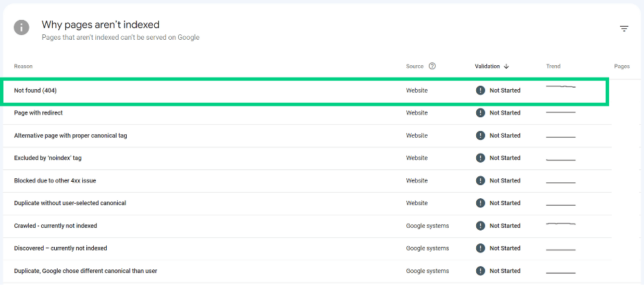Click the Trend column header
The height and width of the screenshot is (286, 644).
coord(554,66)
